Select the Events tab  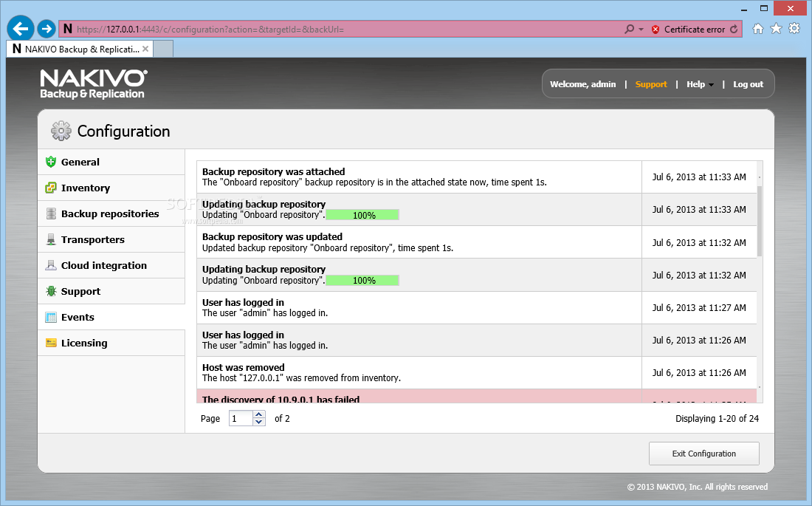[111, 318]
